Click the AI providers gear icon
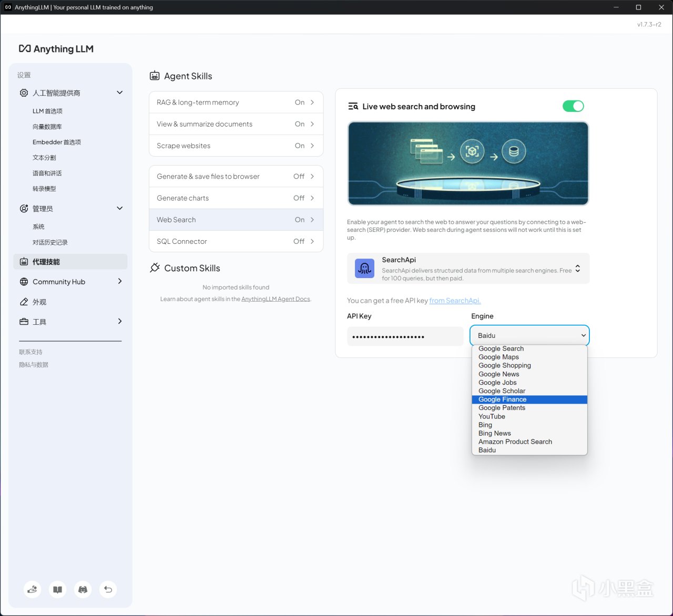The height and width of the screenshot is (616, 673). 24,93
